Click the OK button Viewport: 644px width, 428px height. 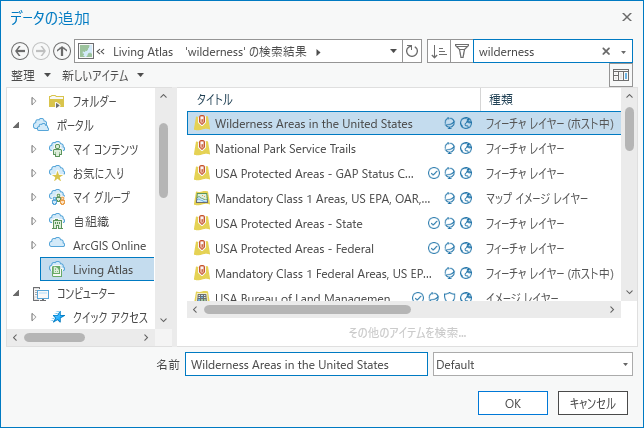512,403
